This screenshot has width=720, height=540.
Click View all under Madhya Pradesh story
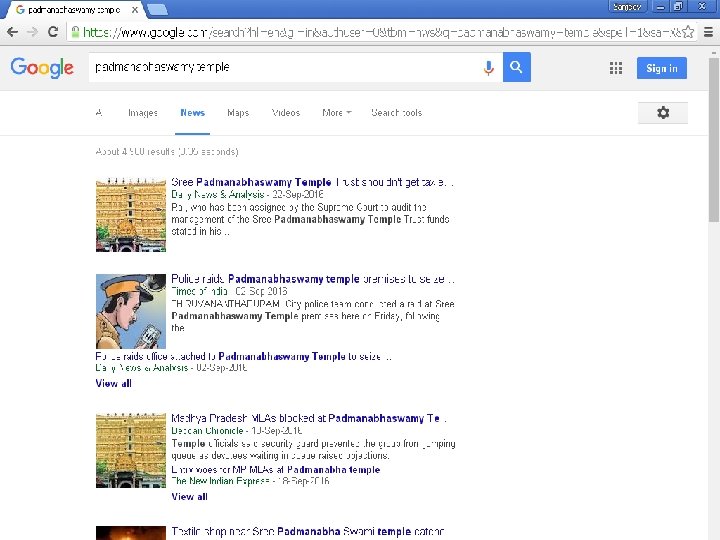tap(189, 496)
